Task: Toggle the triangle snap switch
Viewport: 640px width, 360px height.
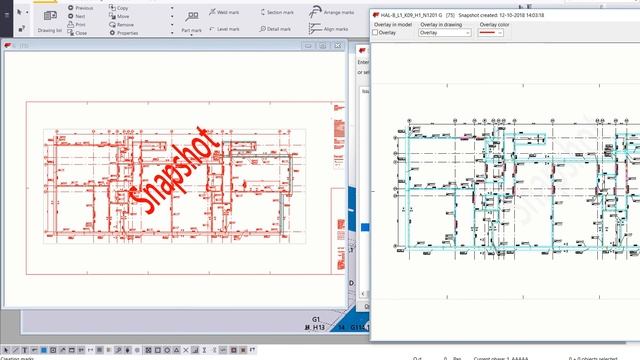Action: [x=176, y=350]
